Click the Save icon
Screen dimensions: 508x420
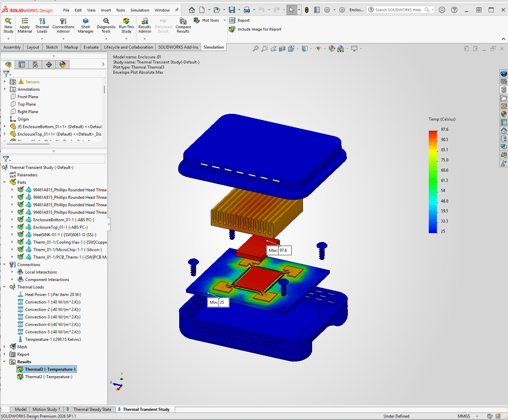[232, 10]
